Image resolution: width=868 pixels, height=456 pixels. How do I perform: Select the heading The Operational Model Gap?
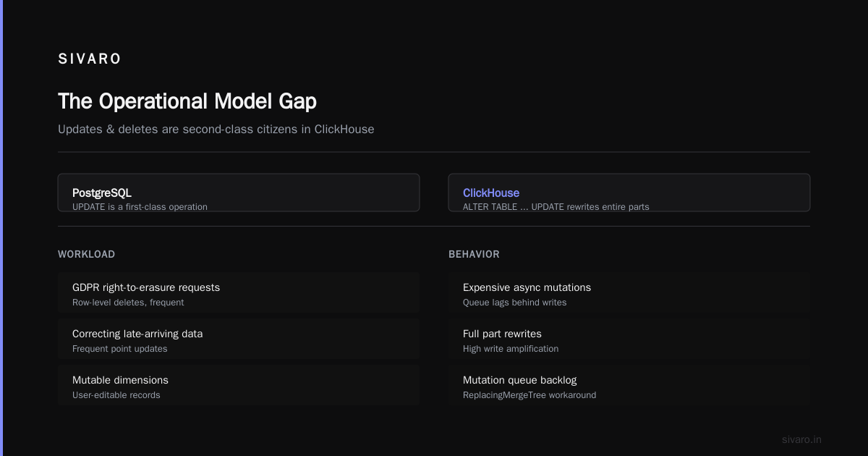point(187,101)
